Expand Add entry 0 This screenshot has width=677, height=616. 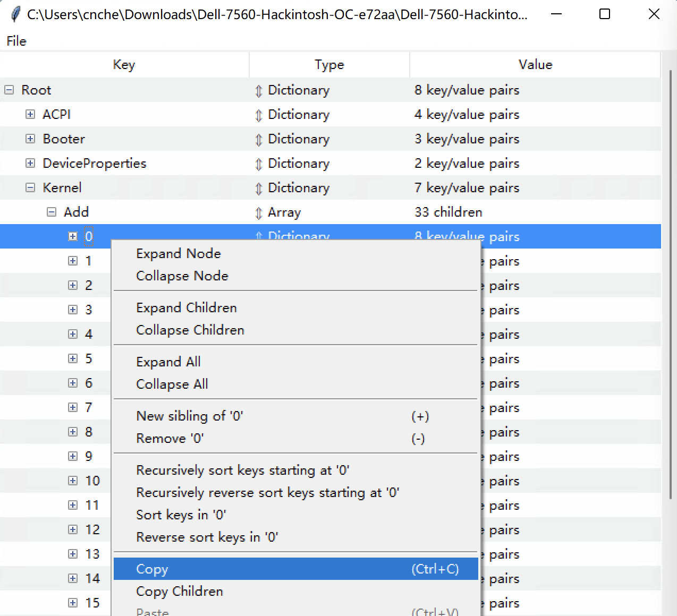click(73, 236)
